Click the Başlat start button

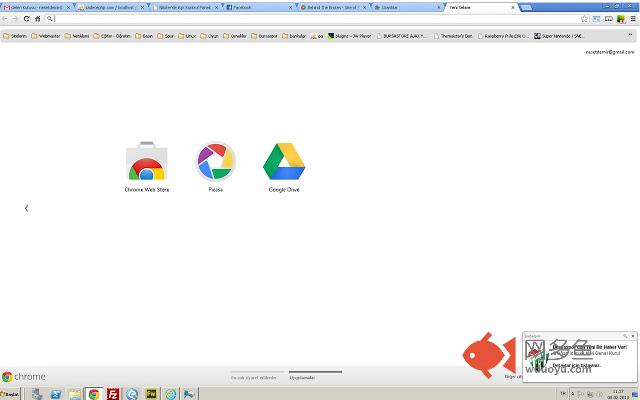coord(10,394)
